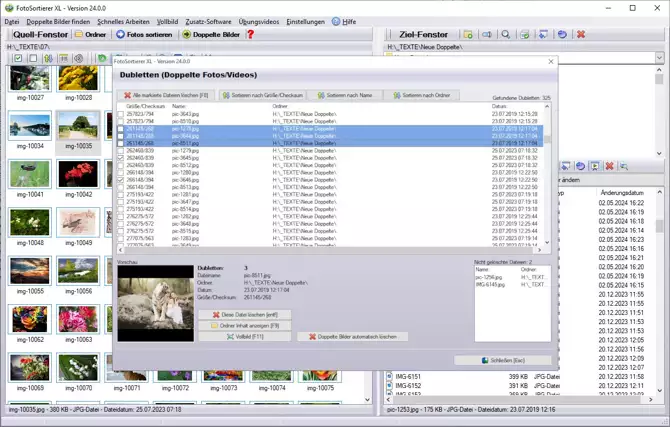The height and width of the screenshot is (427, 670).
Task: Toggle checkbox for pic-3645.jpg row
Action: point(121,158)
